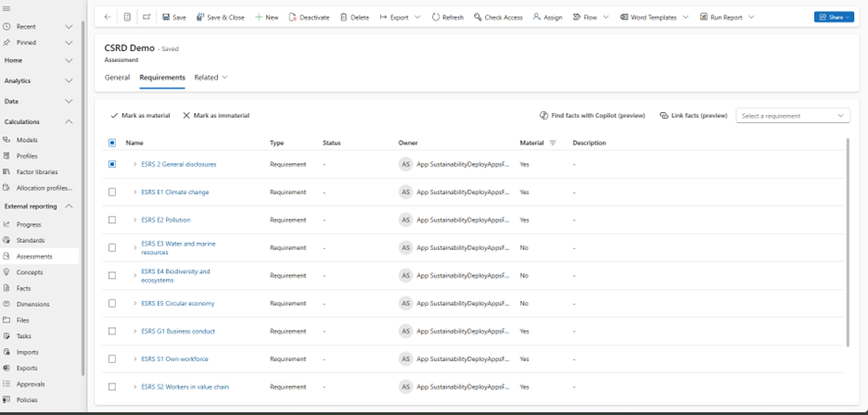This screenshot has width=868, height=415.
Task: Click Link facts (preview)
Action: click(x=694, y=116)
